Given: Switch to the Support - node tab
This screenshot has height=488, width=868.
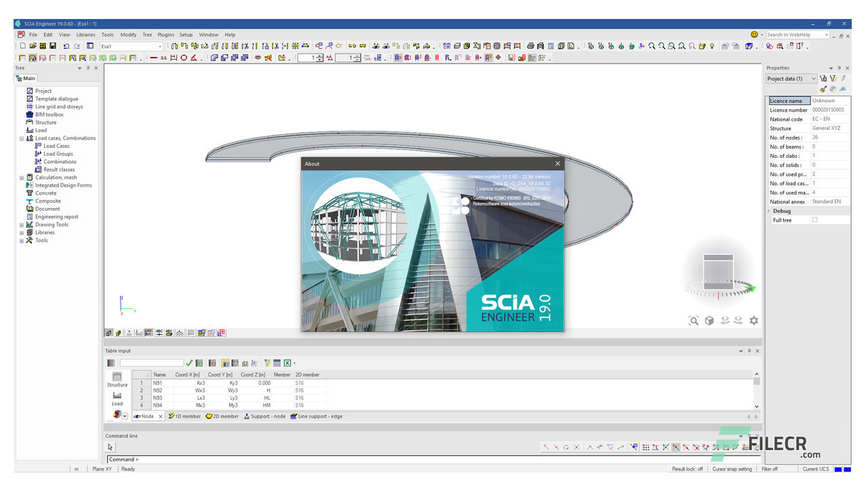Looking at the screenshot, I should point(264,416).
